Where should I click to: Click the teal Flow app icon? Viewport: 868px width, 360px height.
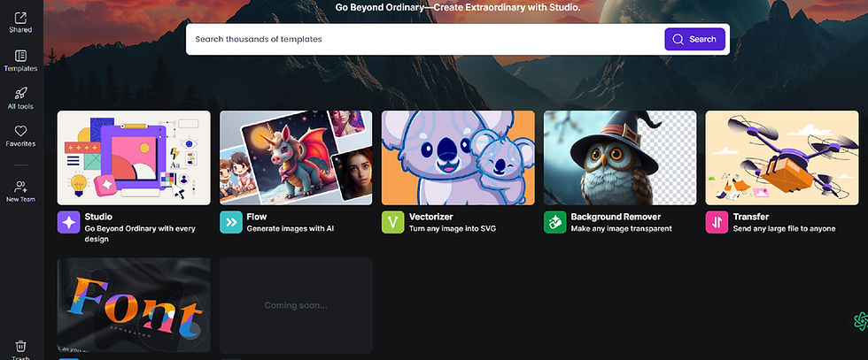coord(231,222)
